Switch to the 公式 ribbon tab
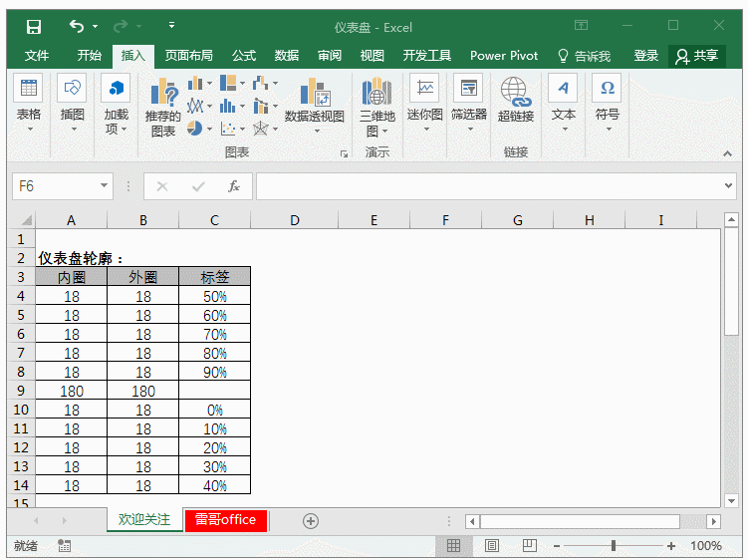The image size is (748, 560). pyautogui.click(x=244, y=56)
